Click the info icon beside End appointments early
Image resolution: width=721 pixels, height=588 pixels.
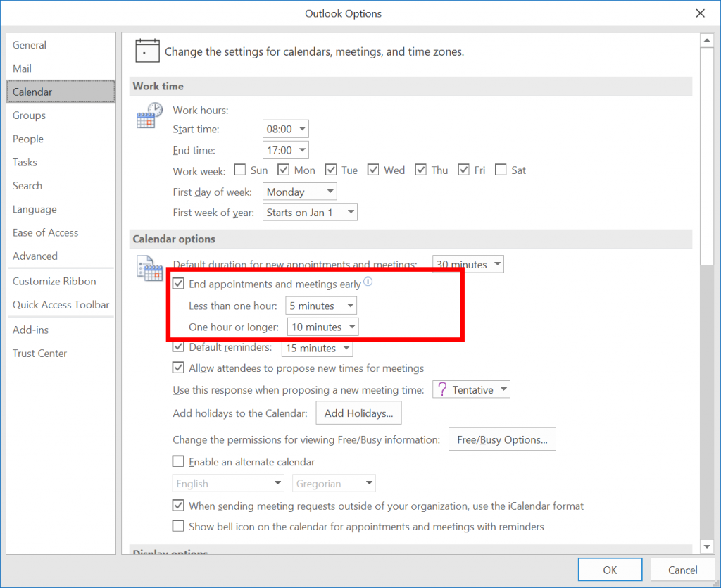tap(368, 283)
